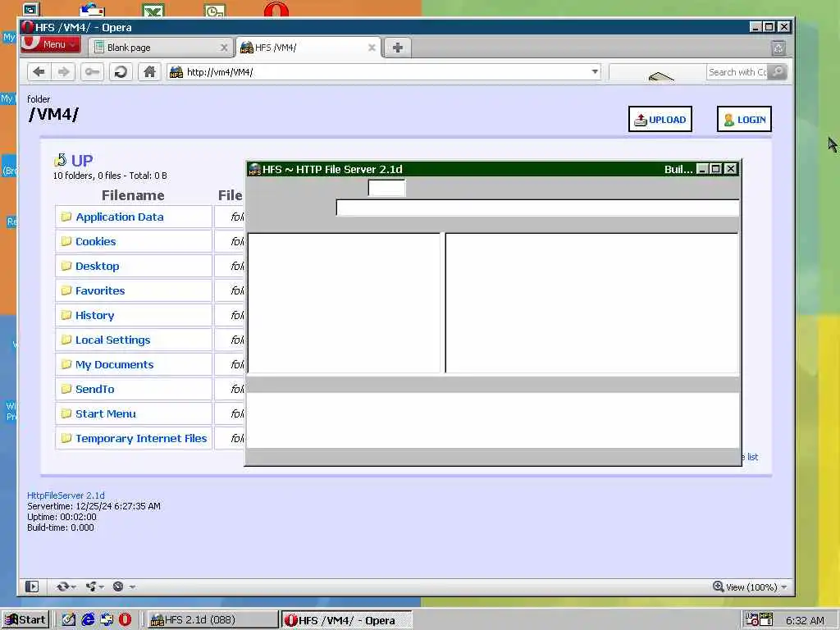840x630 pixels.
Task: Click the LOGIN button
Action: pyautogui.click(x=744, y=119)
